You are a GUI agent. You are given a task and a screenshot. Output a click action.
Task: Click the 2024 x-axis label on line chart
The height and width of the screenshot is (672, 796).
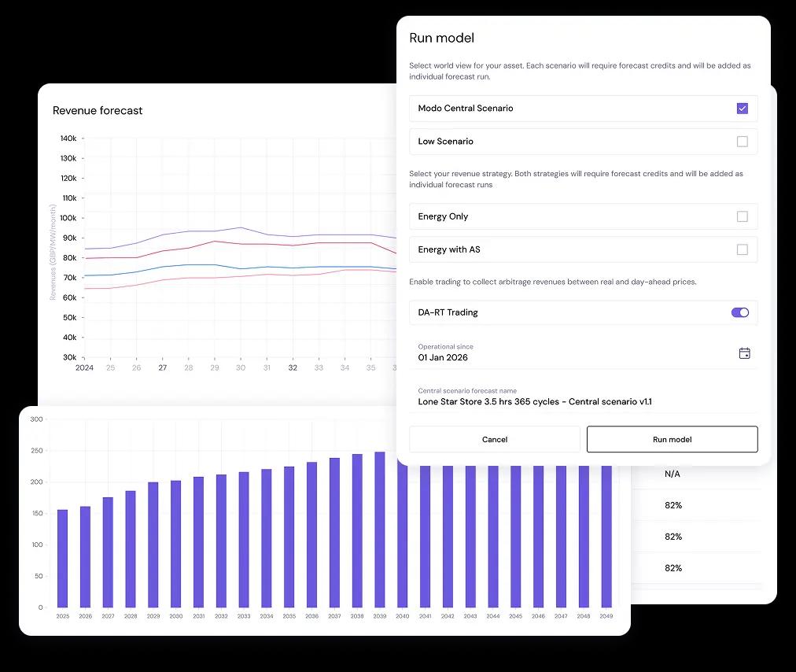tap(84, 367)
